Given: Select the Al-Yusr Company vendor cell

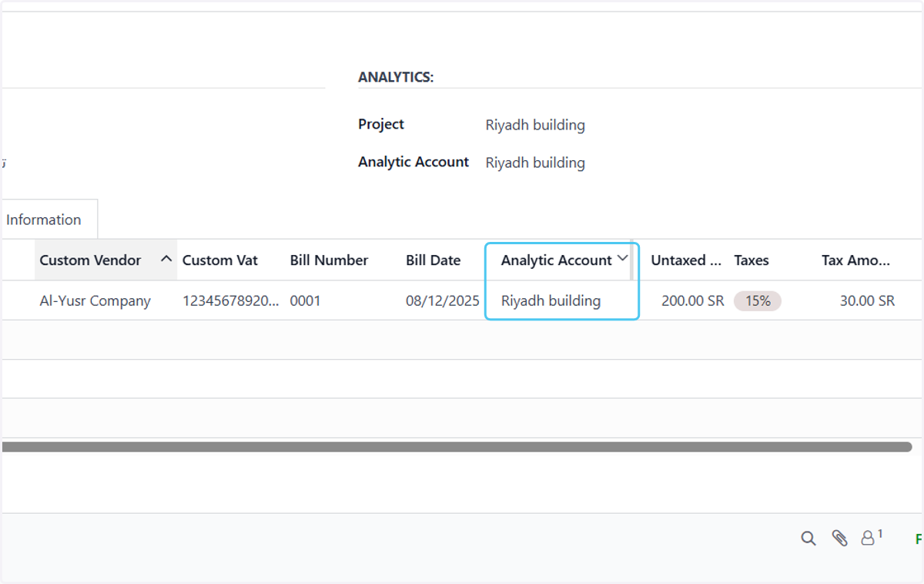Looking at the screenshot, I should point(95,301).
